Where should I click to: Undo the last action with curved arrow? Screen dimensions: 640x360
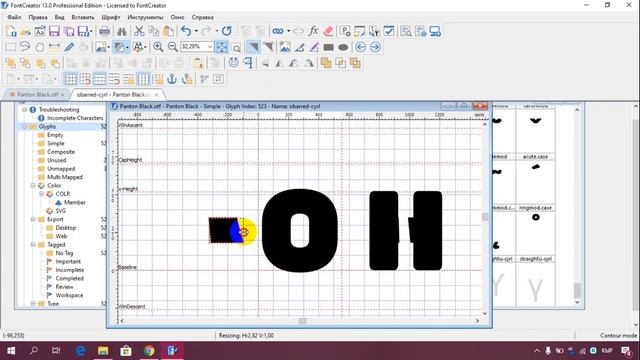coord(186,31)
